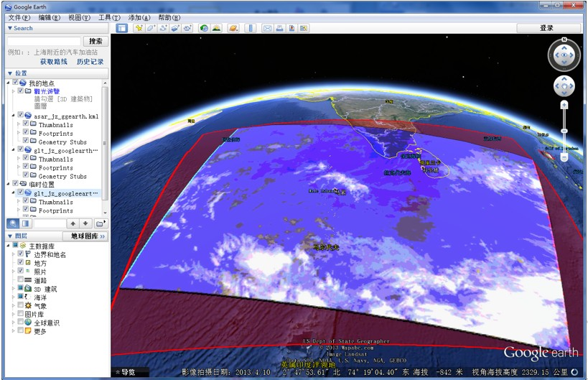Viewport: 588px width, 380px height.
Task: Uncheck the 地方 layer checkbox
Action: click(x=21, y=262)
